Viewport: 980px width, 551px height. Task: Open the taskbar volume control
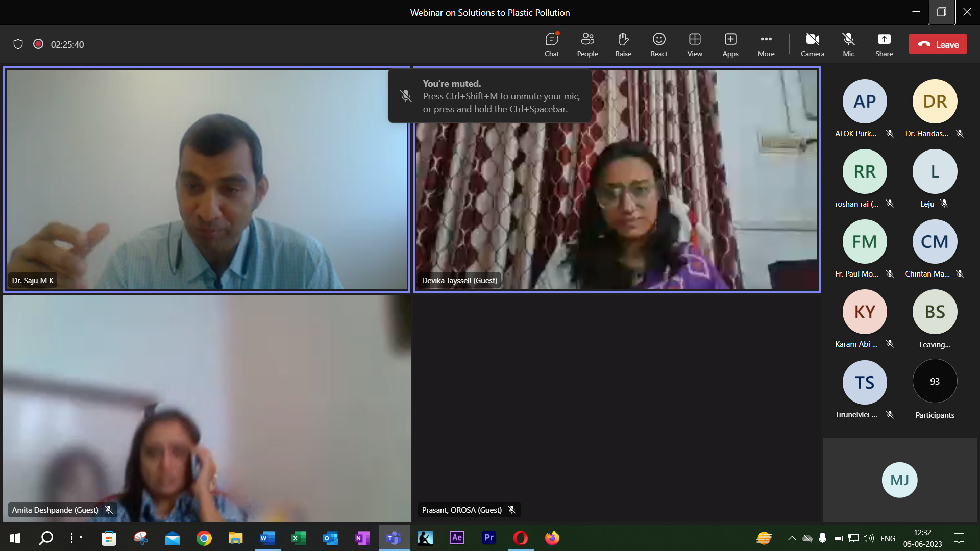(868, 538)
